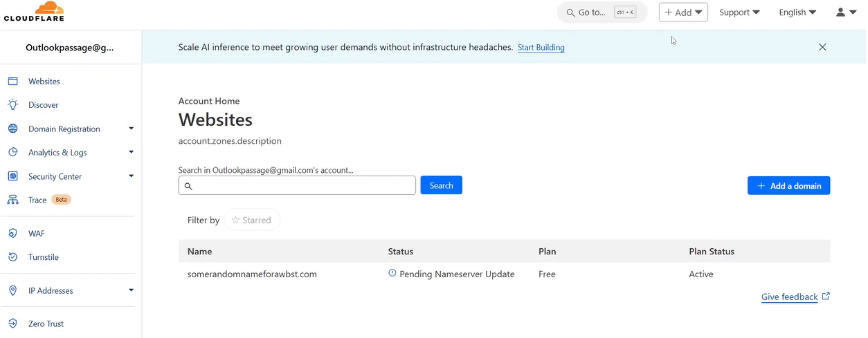Expand IP Addresses submenu
Screen dimensions: 868x338
[x=131, y=290]
